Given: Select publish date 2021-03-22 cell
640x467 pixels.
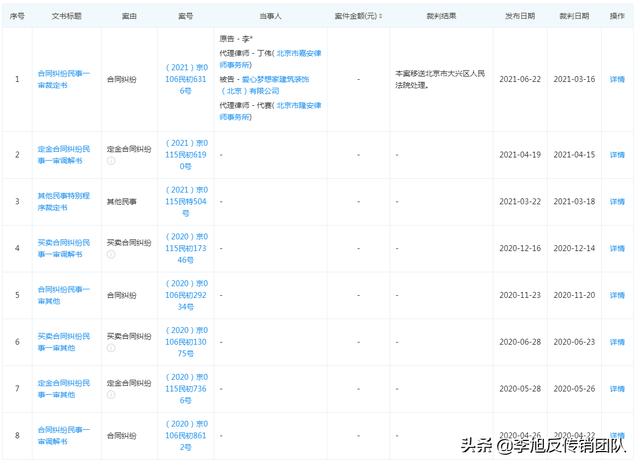Looking at the screenshot, I should click(520, 202).
